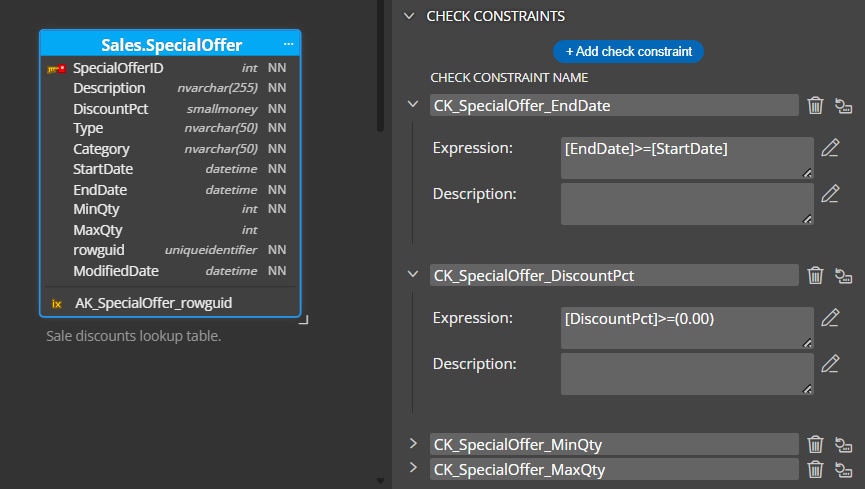Click the smallmoney type of DiscountPct
This screenshot has width=865, height=489.
tap(222, 109)
